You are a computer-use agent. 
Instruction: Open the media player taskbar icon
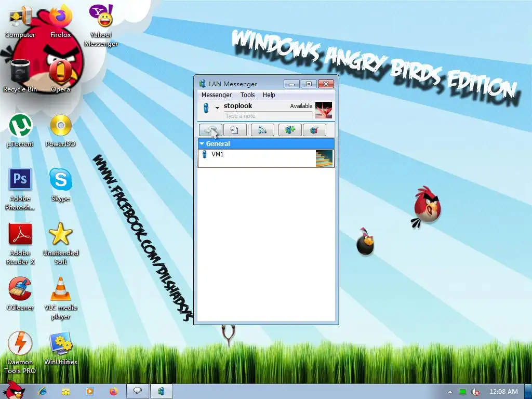(90, 391)
